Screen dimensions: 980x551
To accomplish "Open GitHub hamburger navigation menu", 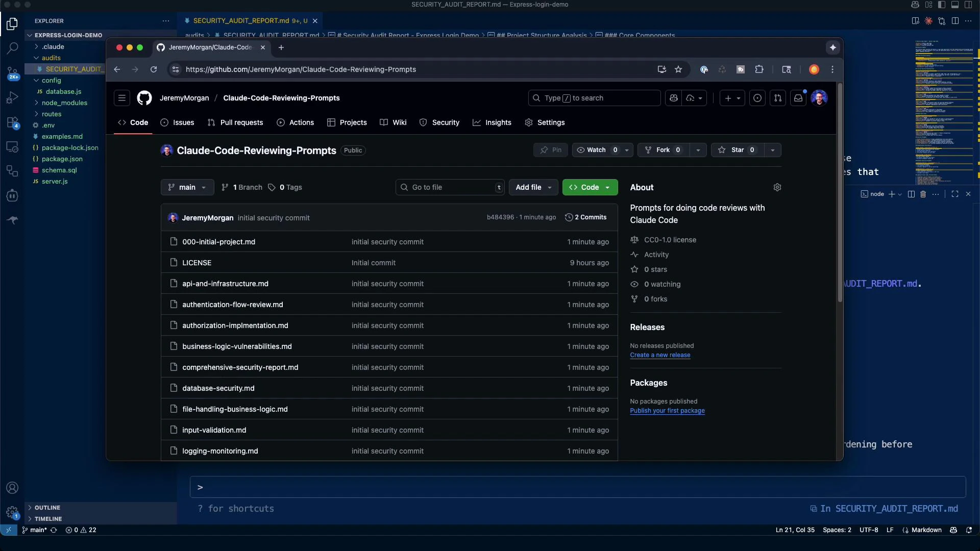I will point(122,98).
